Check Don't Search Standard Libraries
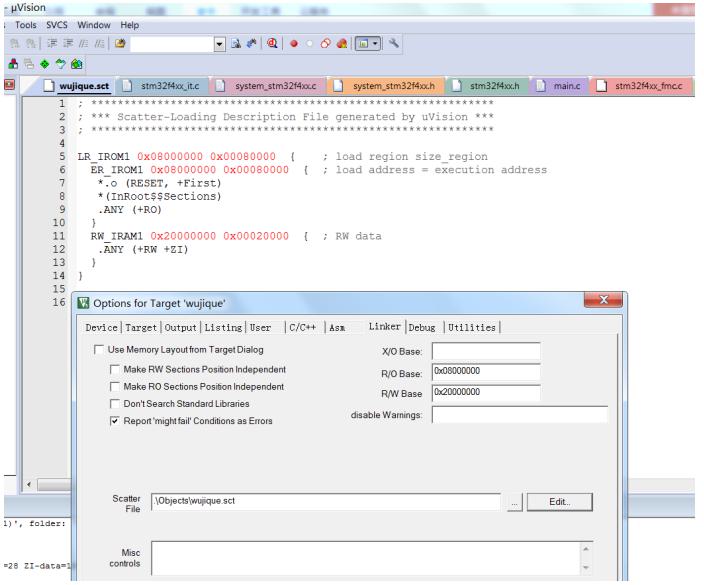Viewport: 704px width, 585px height. tap(114, 404)
